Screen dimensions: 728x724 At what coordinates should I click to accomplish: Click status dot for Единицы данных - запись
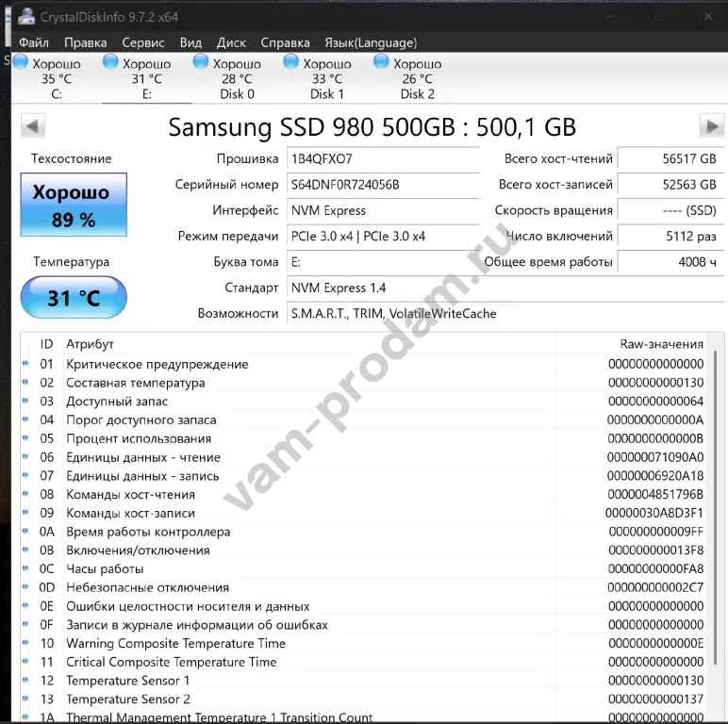pos(25,475)
